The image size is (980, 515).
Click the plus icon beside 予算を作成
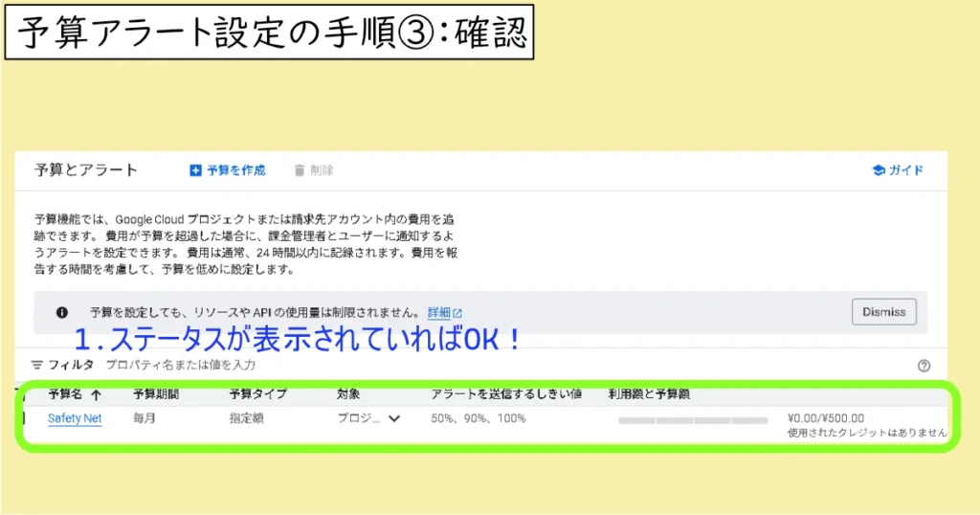[x=195, y=170]
